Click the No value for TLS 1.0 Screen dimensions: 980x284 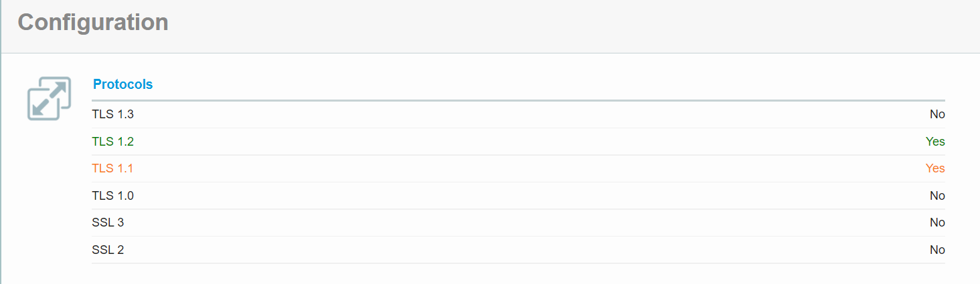(x=937, y=196)
